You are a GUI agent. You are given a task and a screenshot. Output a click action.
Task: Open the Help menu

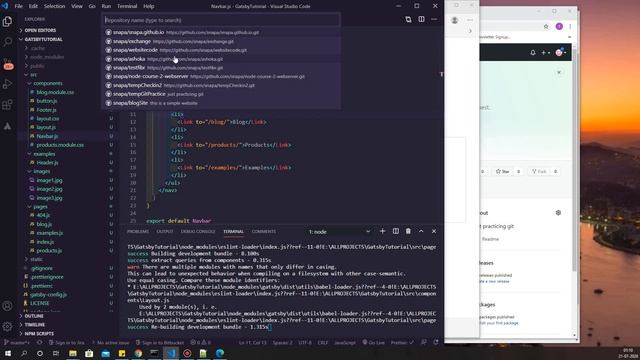point(149,6)
